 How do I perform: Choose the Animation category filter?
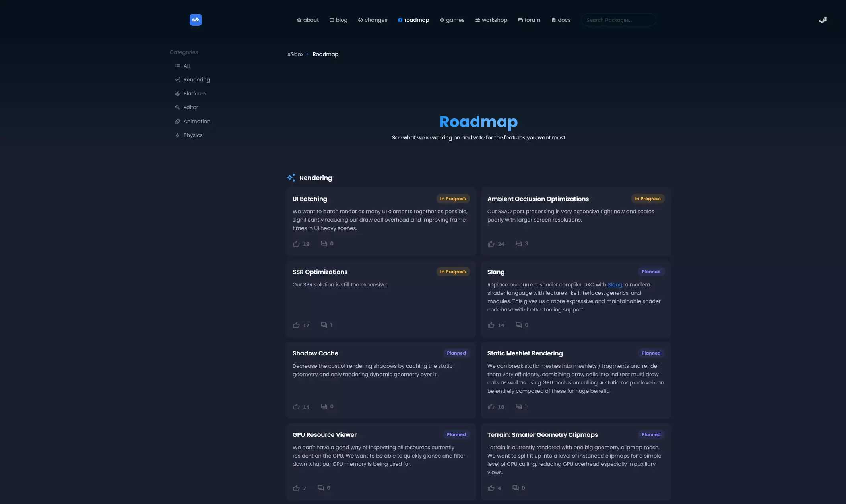(x=197, y=122)
